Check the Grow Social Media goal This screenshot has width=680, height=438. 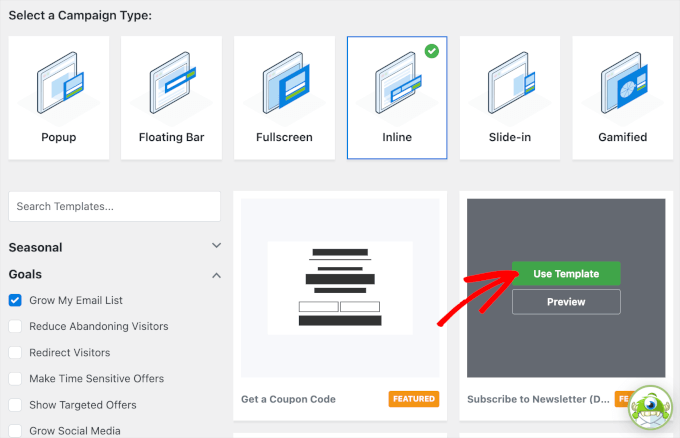click(x=15, y=431)
